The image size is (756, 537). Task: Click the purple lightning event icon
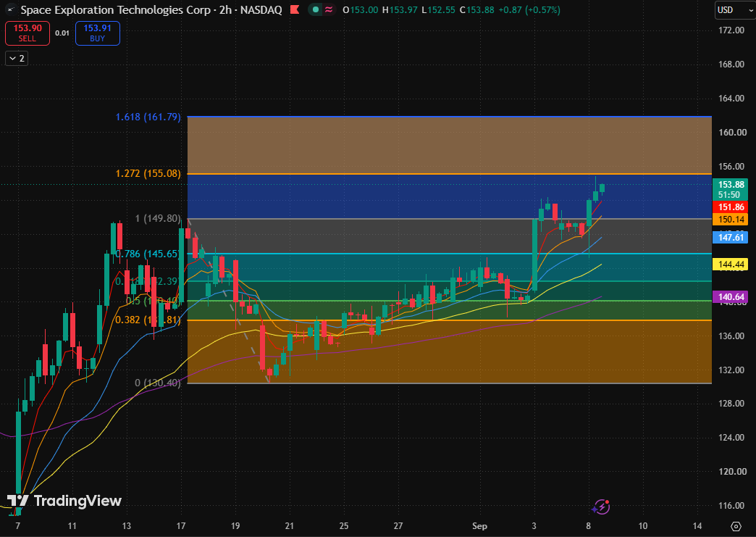601,507
